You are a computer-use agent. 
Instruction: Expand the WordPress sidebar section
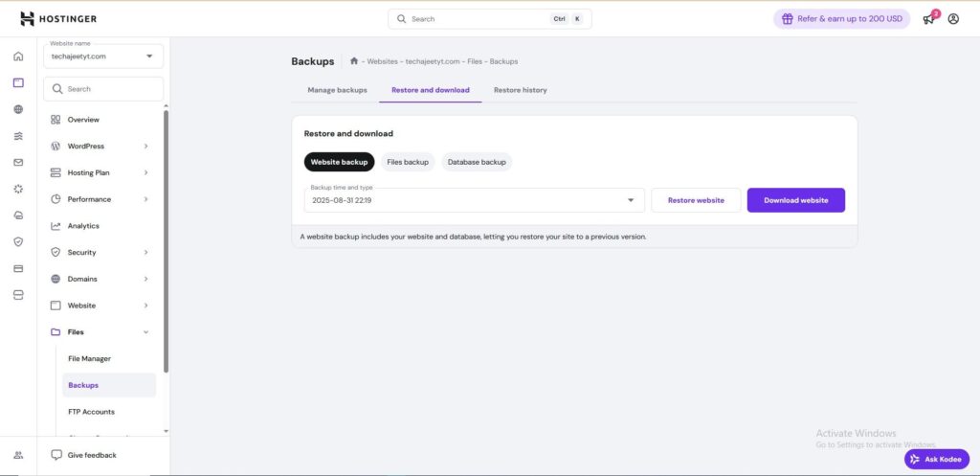[x=100, y=147]
